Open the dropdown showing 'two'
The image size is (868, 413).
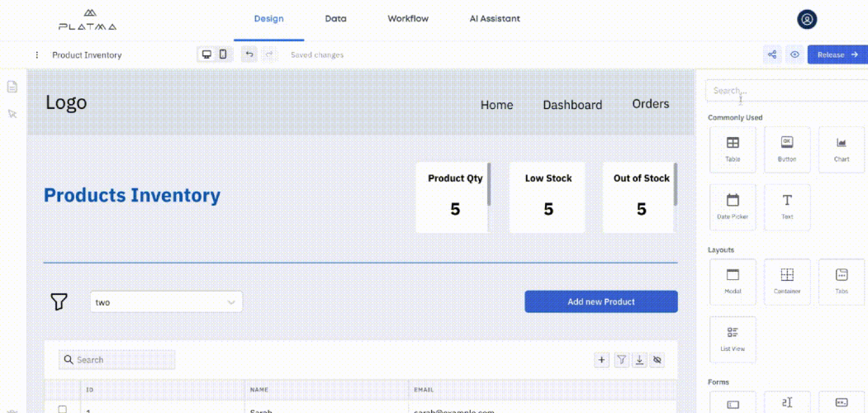coord(166,301)
